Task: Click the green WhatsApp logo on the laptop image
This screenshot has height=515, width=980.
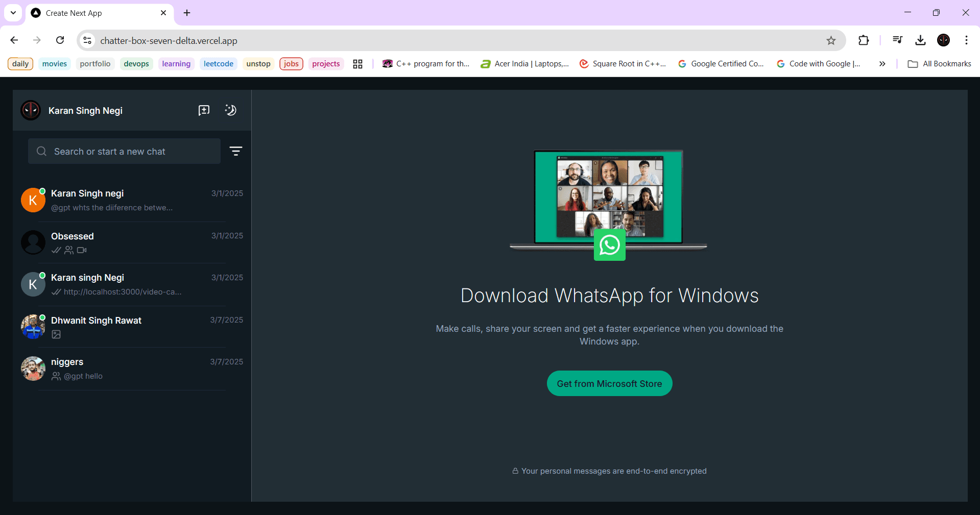Action: pyautogui.click(x=609, y=245)
